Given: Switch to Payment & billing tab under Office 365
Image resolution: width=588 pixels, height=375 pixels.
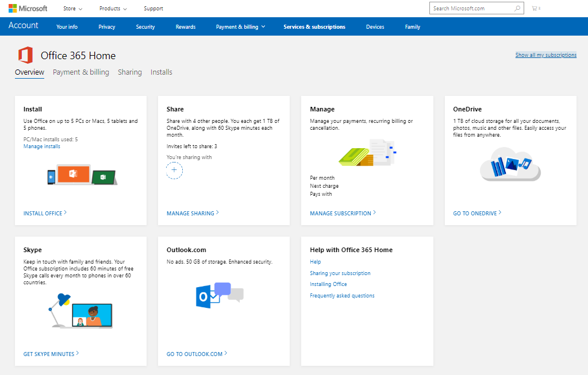Looking at the screenshot, I should (81, 72).
